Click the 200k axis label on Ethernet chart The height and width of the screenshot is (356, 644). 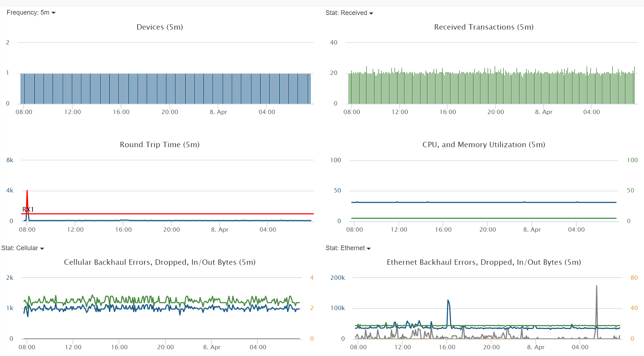click(x=338, y=278)
